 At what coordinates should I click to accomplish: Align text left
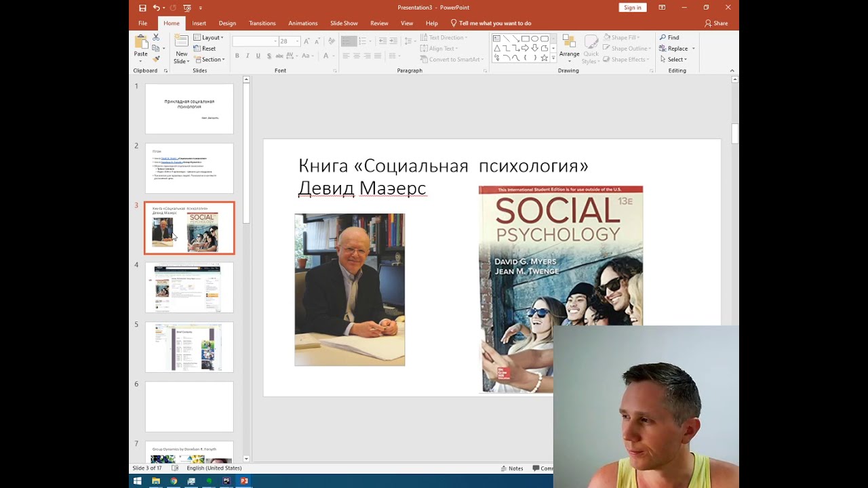coord(346,56)
